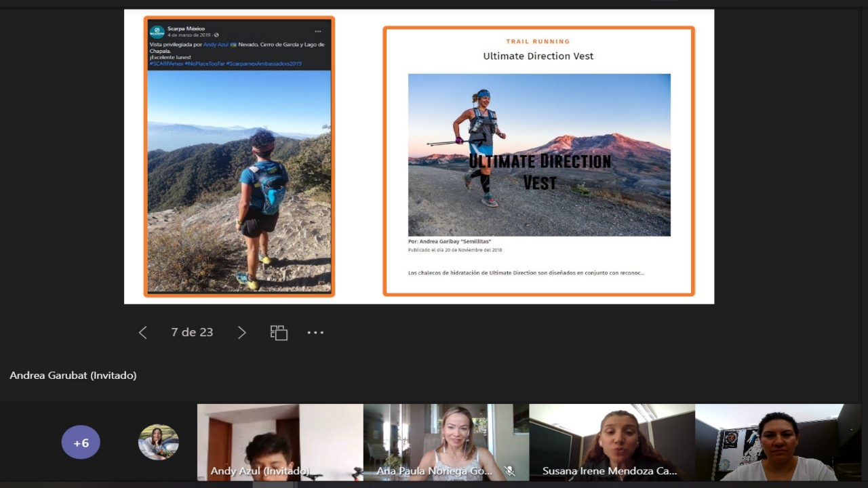The height and width of the screenshot is (488, 868).
Task: Select Andy Azul's video tile
Action: tap(280, 443)
